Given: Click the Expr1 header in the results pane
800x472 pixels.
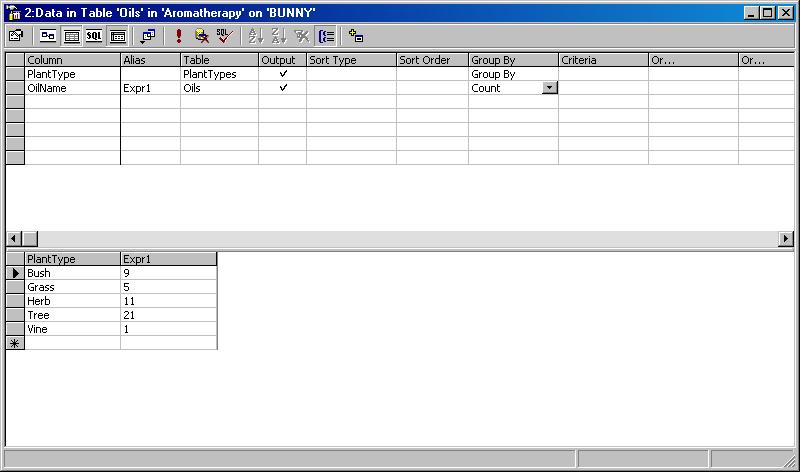Looking at the screenshot, I should click(x=169, y=259).
